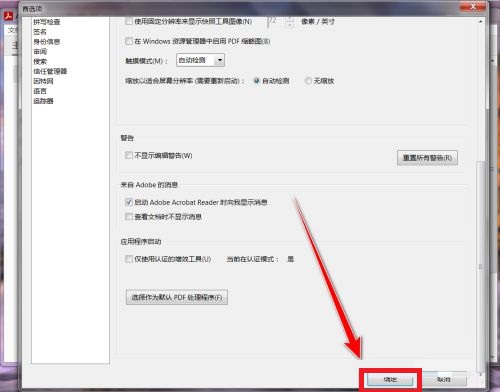Select 追踪器 category in list
Image resolution: width=500 pixels, height=392 pixels.
43,101
